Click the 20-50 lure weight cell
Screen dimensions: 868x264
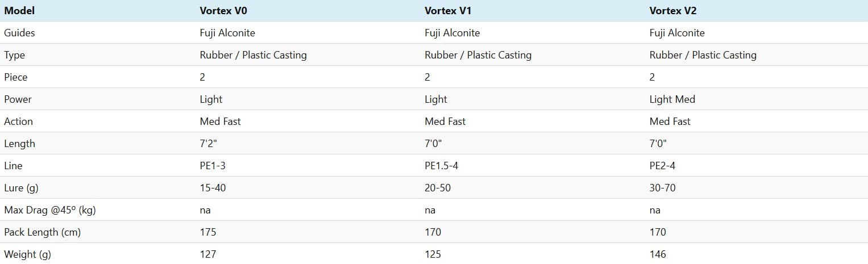[x=438, y=188]
